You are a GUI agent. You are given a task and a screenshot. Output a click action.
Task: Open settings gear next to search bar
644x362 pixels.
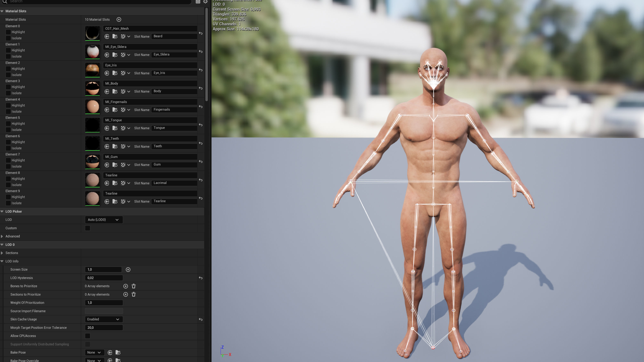(x=205, y=1)
